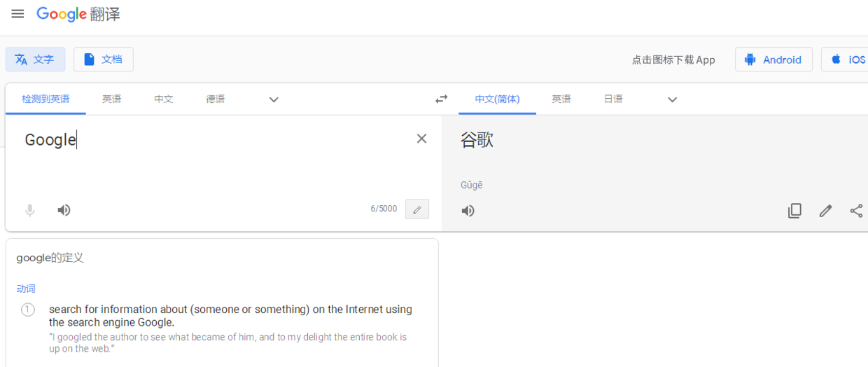Click the 动词 part-of-speech label
The width and height of the screenshot is (868, 367).
tap(26, 289)
